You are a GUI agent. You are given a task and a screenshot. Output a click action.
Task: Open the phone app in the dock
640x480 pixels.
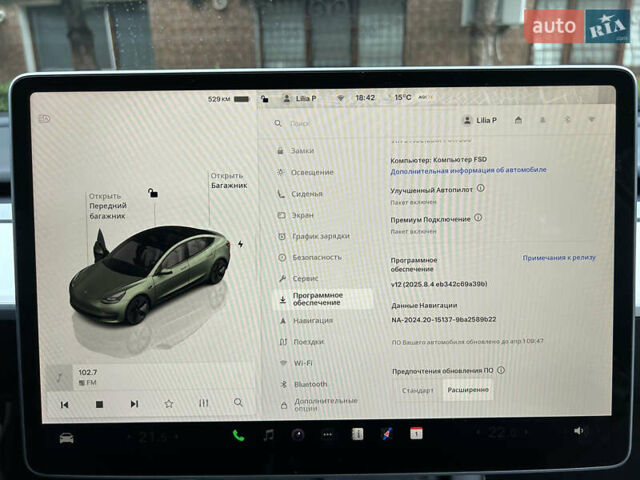pyautogui.click(x=238, y=436)
